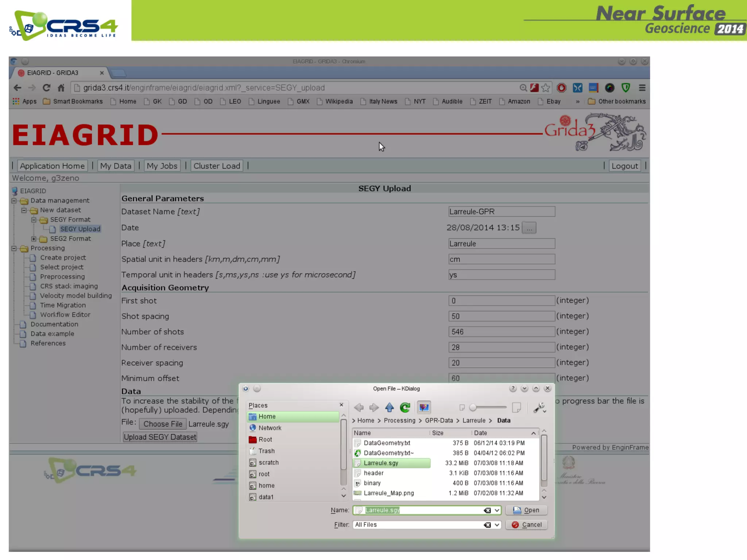Expand the SEG2 Format tree folder
747x560 pixels.
click(34, 239)
